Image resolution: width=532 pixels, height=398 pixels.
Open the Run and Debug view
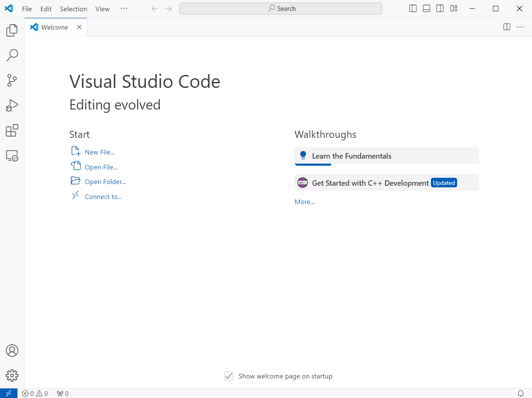[x=12, y=105]
